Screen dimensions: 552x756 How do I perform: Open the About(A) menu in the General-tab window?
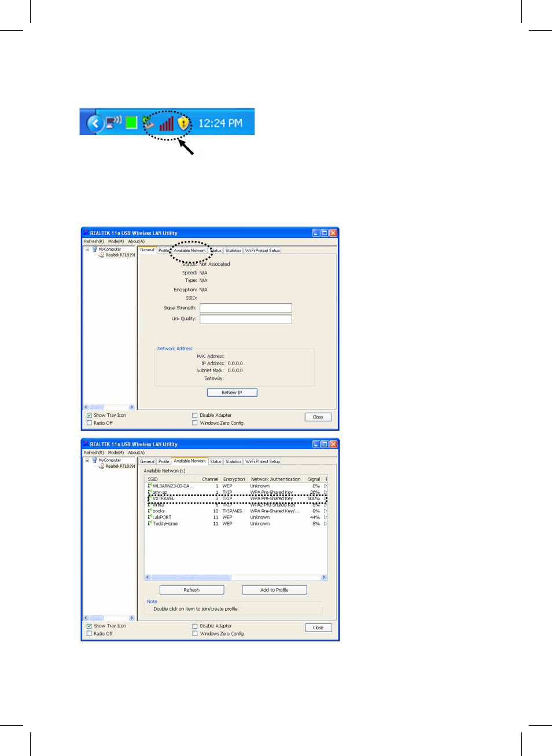pos(137,241)
